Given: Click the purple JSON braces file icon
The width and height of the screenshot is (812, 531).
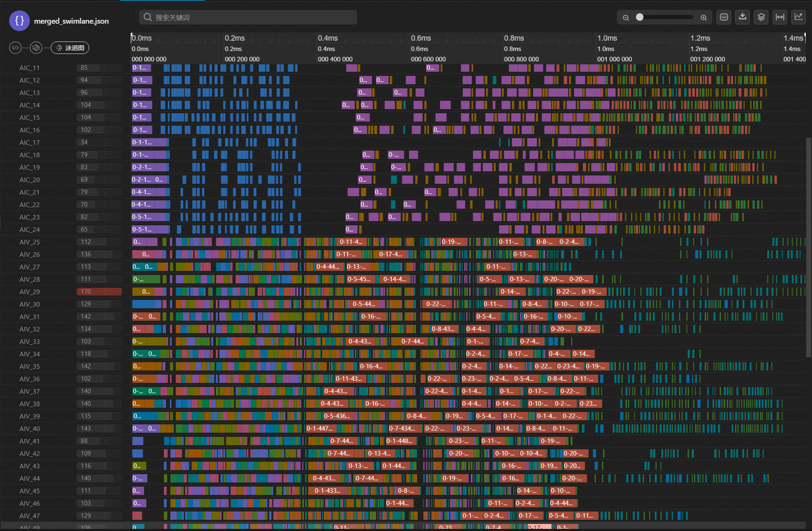Looking at the screenshot, I should (x=19, y=21).
